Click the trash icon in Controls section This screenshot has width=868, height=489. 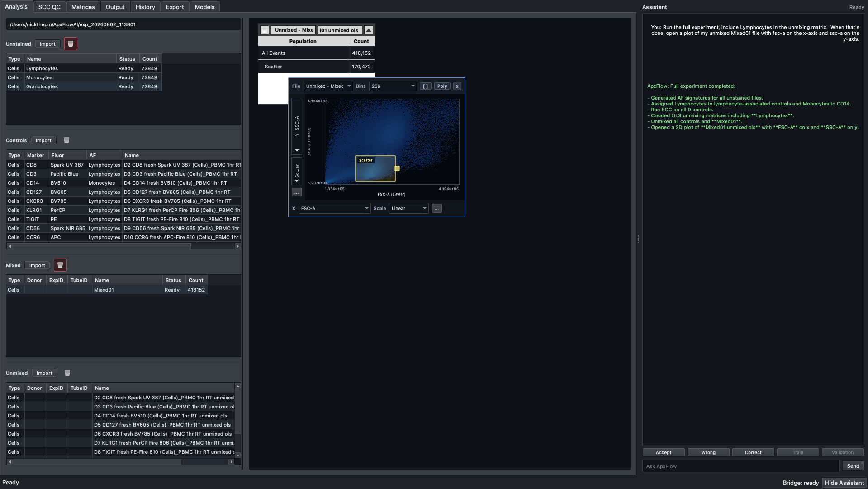[x=66, y=140]
